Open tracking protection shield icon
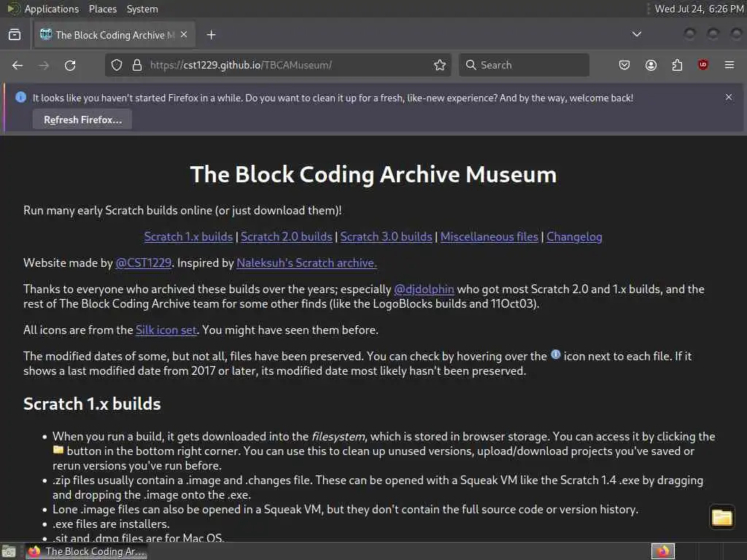The width and height of the screenshot is (747, 560). coord(117,65)
